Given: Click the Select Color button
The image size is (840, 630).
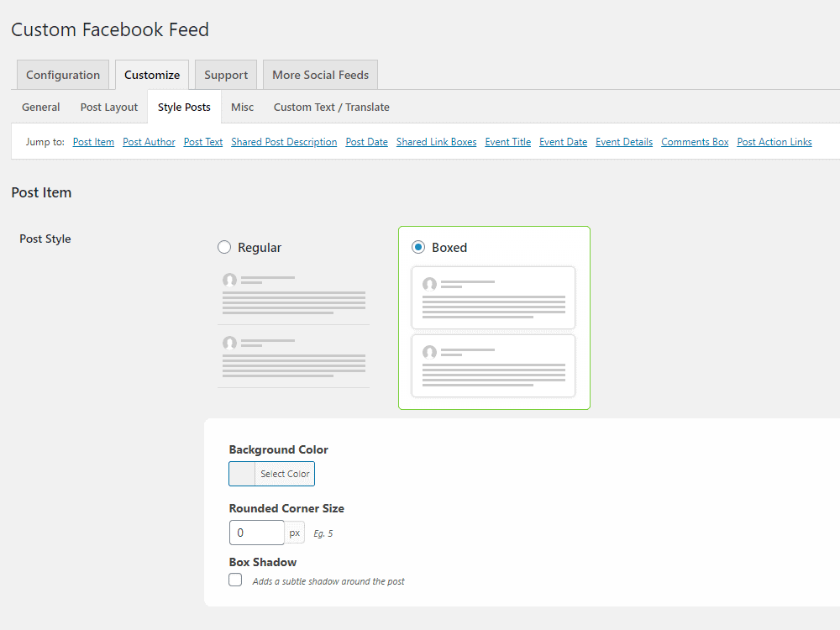Looking at the screenshot, I should (285, 474).
